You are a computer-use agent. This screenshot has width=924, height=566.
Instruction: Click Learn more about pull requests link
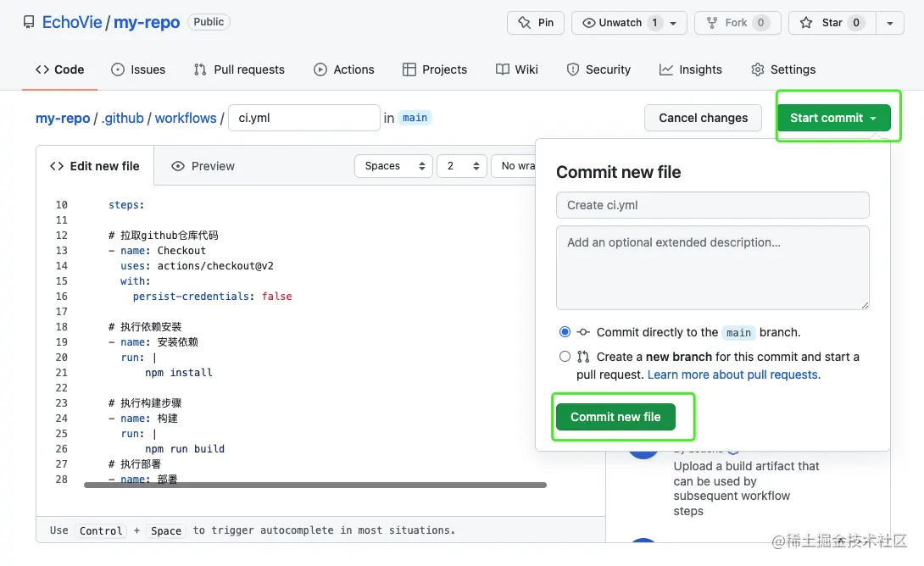pyautogui.click(x=733, y=375)
